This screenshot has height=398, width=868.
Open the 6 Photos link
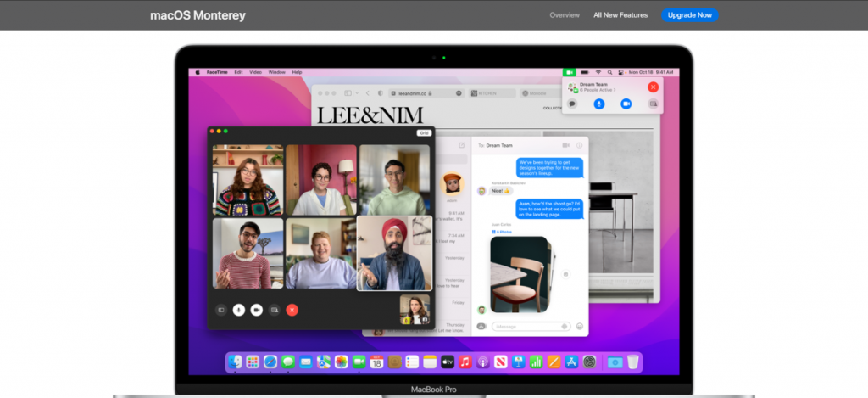point(502,232)
